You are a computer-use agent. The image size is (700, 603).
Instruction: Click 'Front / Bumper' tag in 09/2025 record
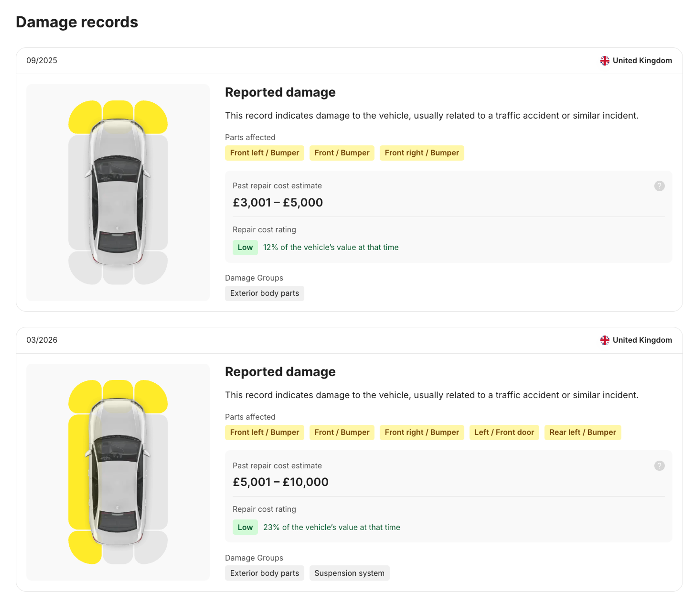(342, 153)
